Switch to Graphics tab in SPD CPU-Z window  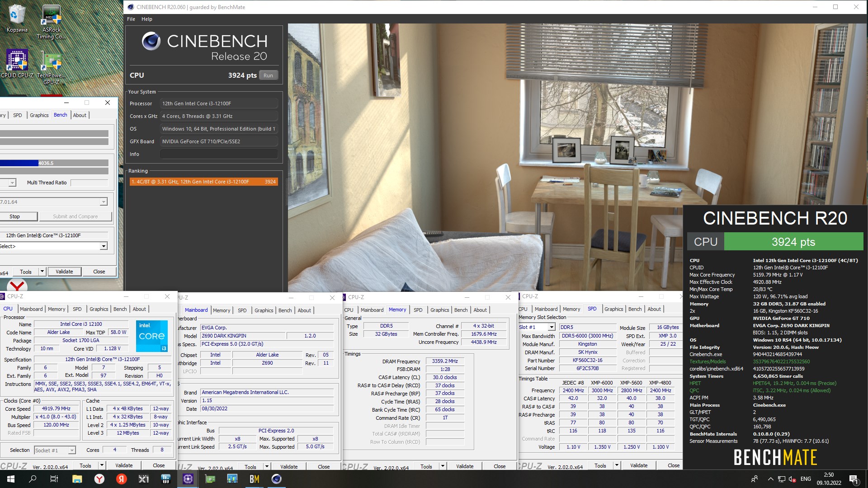coord(613,309)
